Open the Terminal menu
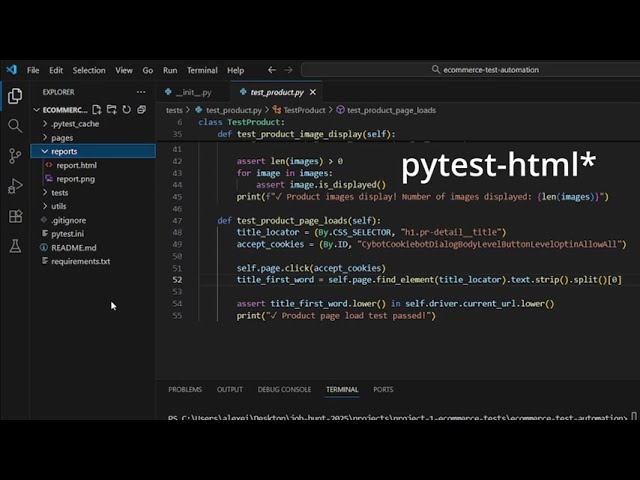Screen dimensions: 640x480 202,70
